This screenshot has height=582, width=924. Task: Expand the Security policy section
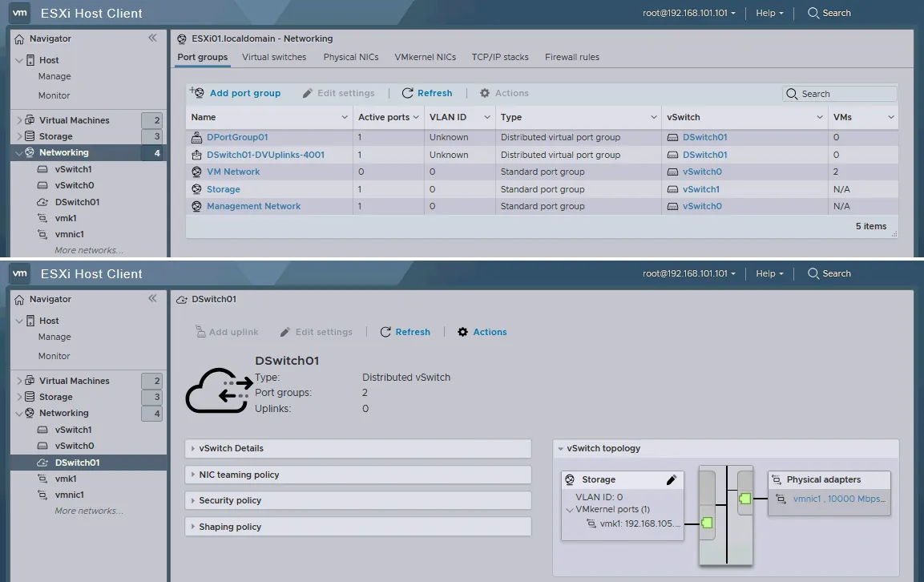[357, 500]
